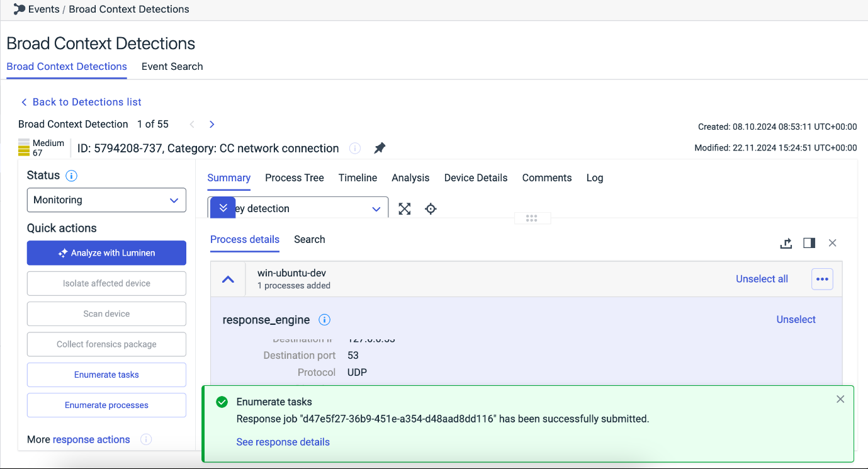Click the export icon in Process details panel
The width and height of the screenshot is (868, 469).
(x=786, y=243)
